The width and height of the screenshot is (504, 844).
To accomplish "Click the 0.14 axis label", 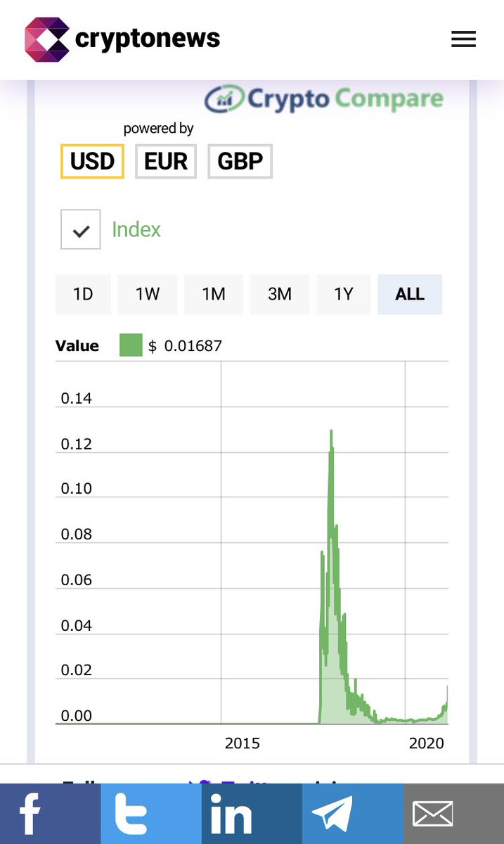I will (x=77, y=399).
